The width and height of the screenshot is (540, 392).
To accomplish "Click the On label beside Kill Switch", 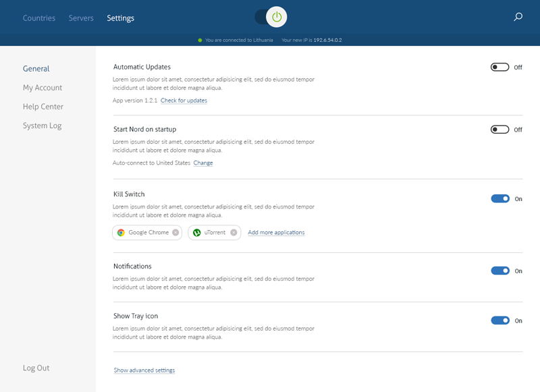I will 518,199.
